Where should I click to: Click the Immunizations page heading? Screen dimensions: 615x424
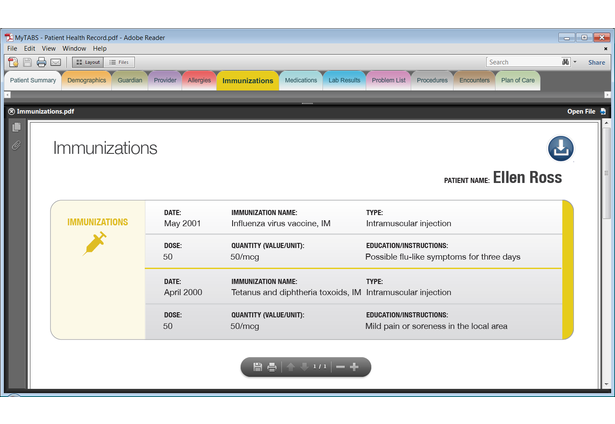point(105,148)
